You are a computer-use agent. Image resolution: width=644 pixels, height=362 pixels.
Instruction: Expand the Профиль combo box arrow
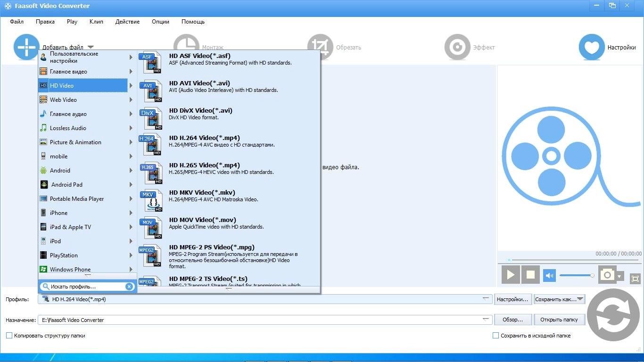click(486, 299)
